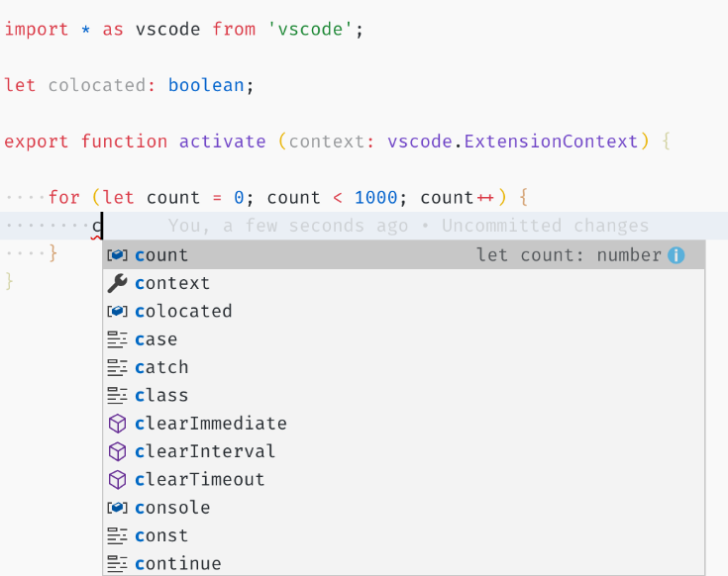
Task: Choose the "continue" suggestion in the list
Action: [177, 563]
